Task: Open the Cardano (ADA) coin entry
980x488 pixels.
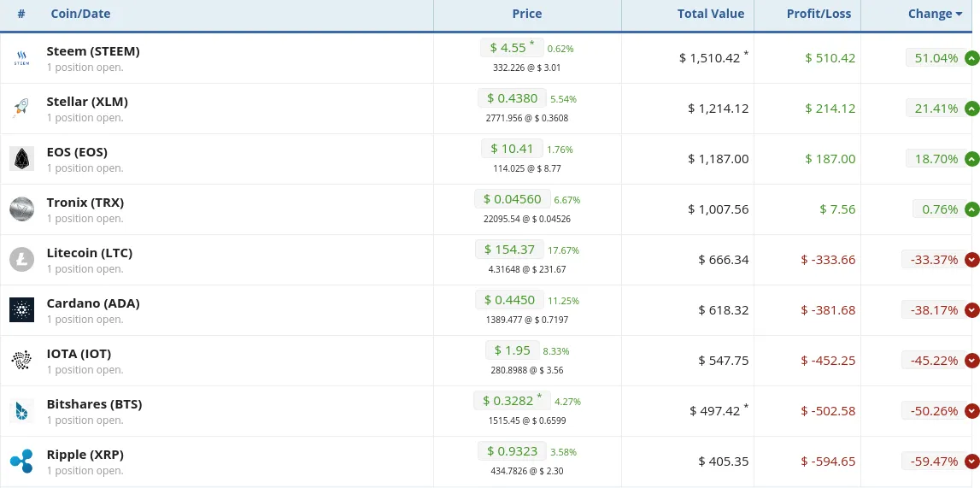Action: coord(93,303)
